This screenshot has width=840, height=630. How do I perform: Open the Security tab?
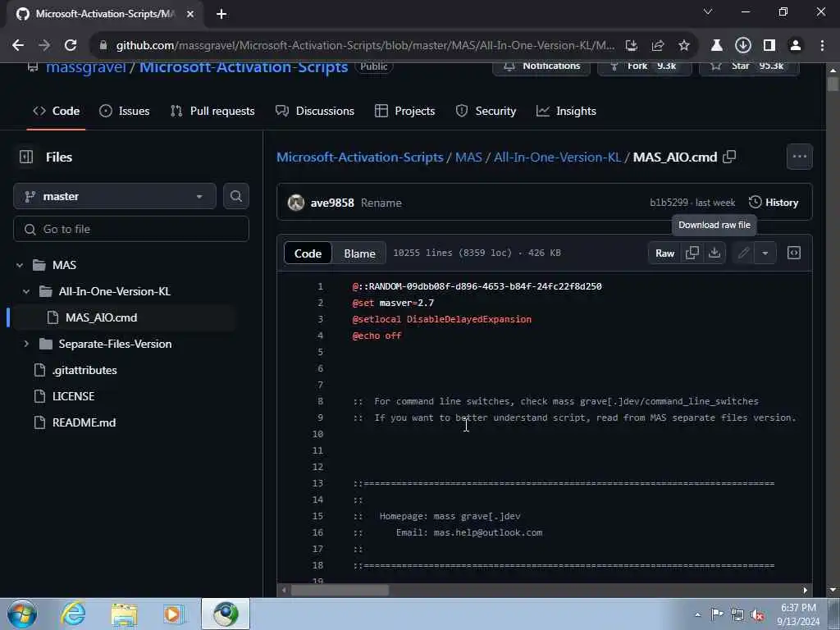click(x=486, y=111)
